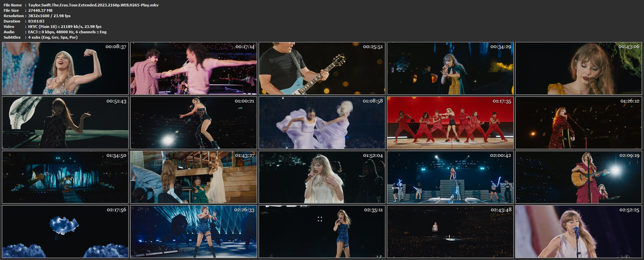
Task: Select the clouds frame 02:17:56
Action: click(x=65, y=231)
